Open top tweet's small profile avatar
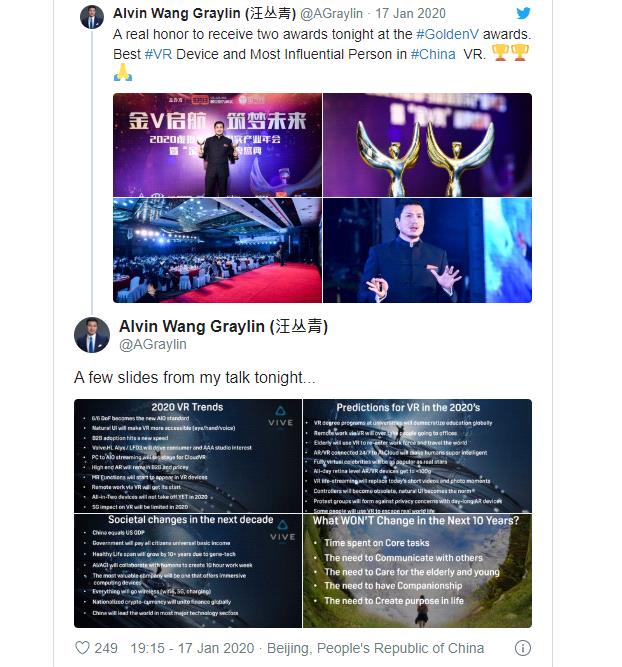Screen dimensions: 622x667 (x=91, y=17)
